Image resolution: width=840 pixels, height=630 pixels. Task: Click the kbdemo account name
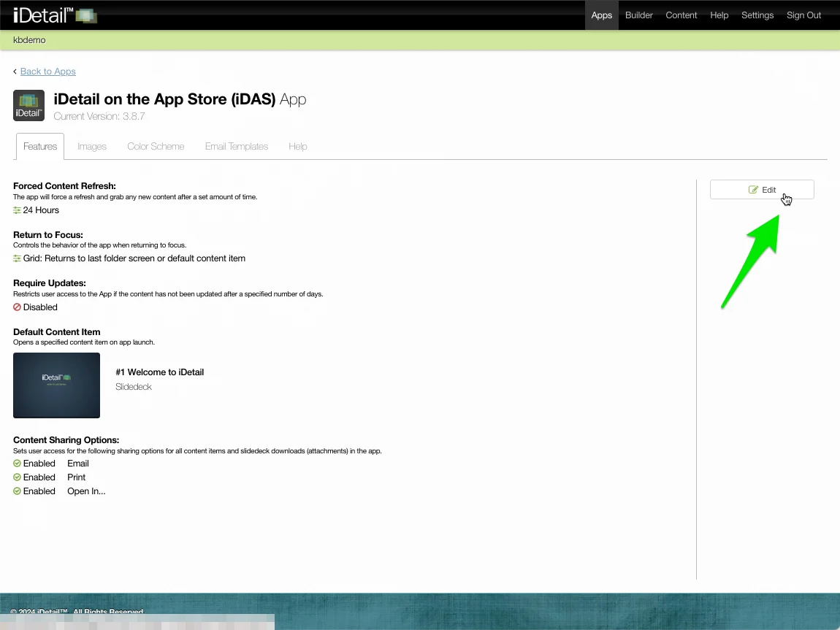tap(29, 40)
